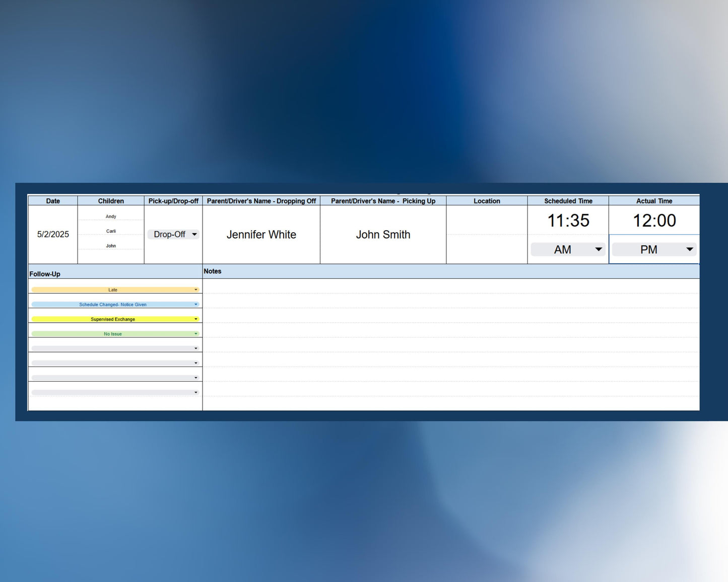
Task: Click the Scheduled Time header
Action: tap(568, 201)
